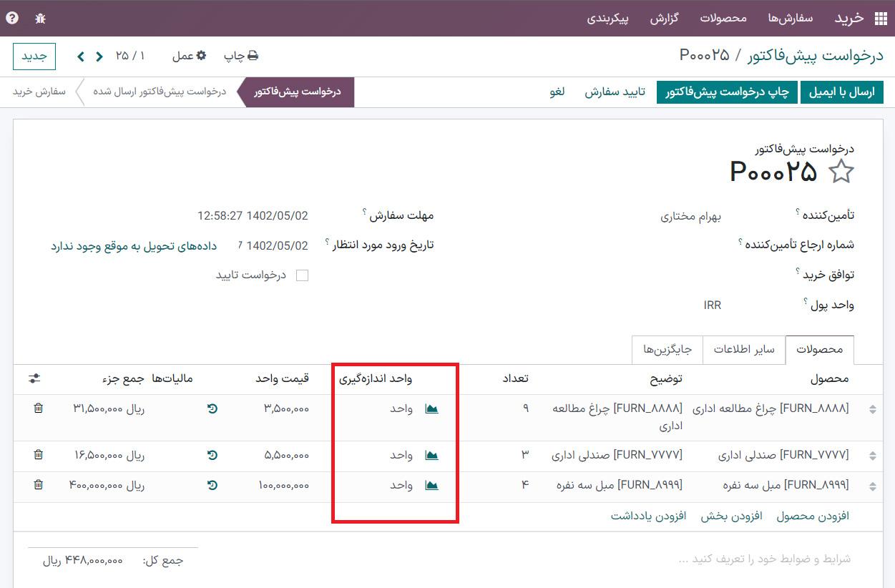Open forecast chart icon for office chair row
Viewport: 895px width, 588px height.
click(x=431, y=455)
